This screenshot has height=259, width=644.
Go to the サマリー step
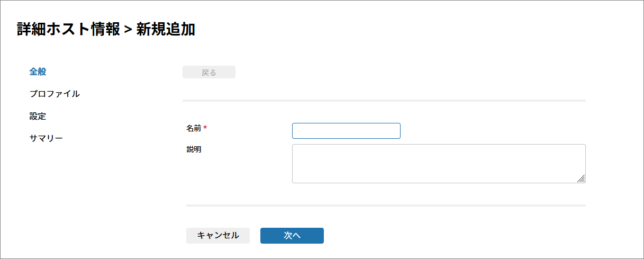click(x=46, y=138)
